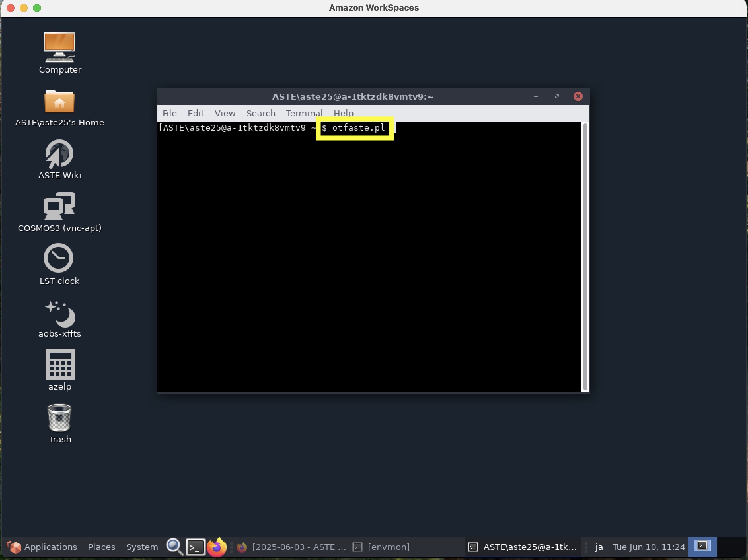748x560 pixels.
Task: Open the Computer desktop icon
Action: click(x=59, y=47)
